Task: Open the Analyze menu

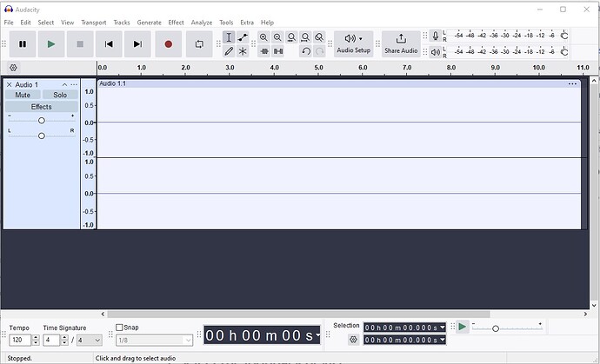Action: pyautogui.click(x=202, y=23)
